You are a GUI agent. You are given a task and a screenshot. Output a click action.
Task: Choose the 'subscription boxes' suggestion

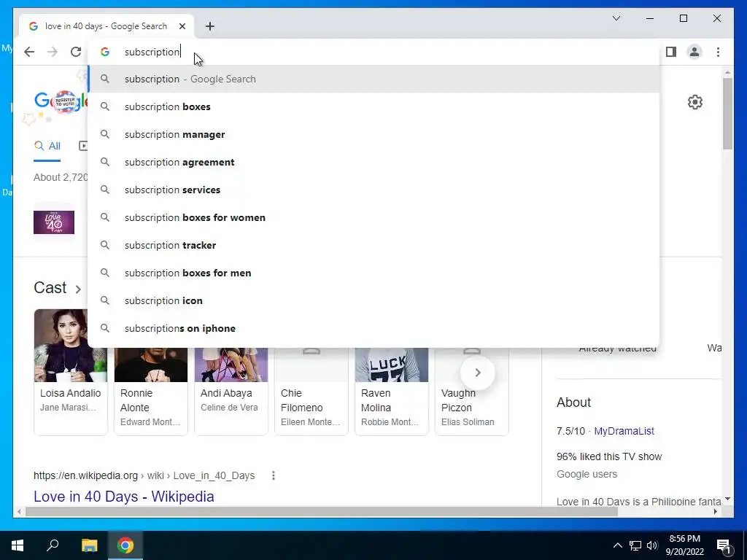374,106
